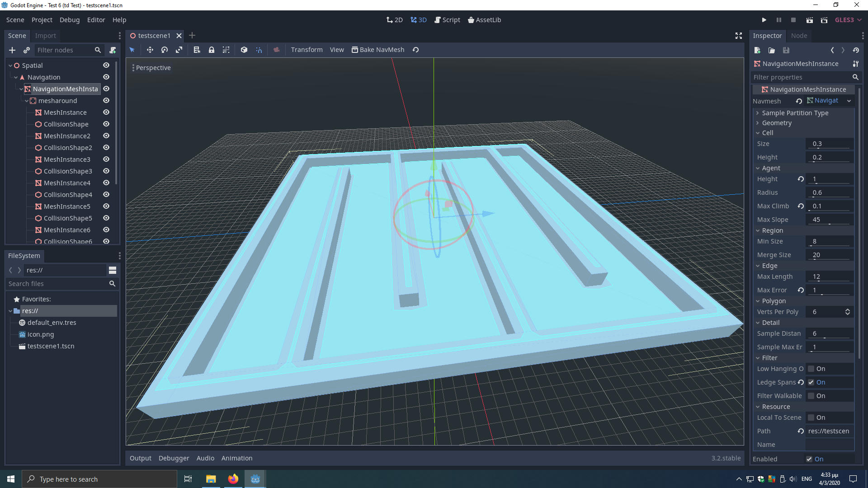This screenshot has width=868, height=488.
Task: Create a new resource in Inspector
Action: point(757,50)
